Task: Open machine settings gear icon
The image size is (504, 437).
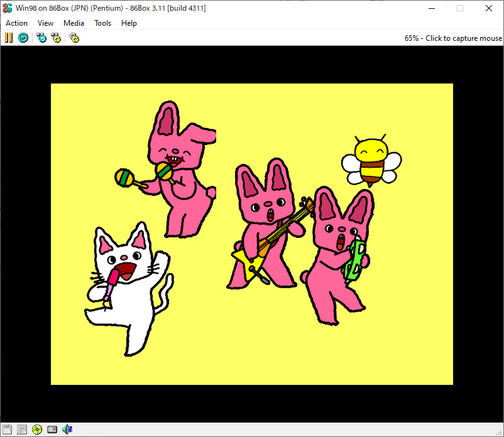Action: coord(74,38)
